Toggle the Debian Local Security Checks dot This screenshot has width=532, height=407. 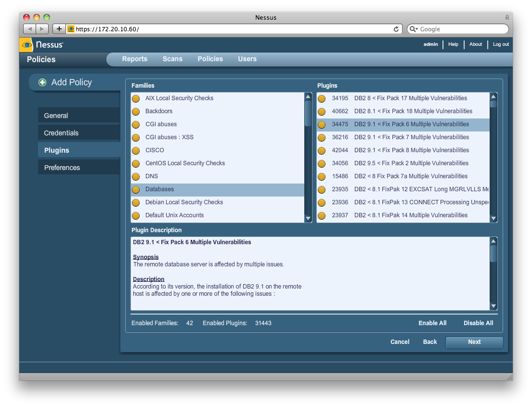[136, 203]
